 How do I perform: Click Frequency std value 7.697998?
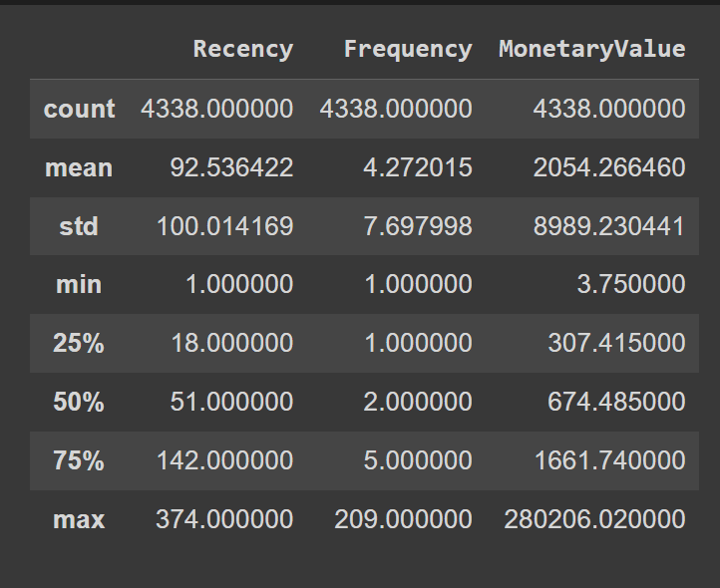point(418,226)
